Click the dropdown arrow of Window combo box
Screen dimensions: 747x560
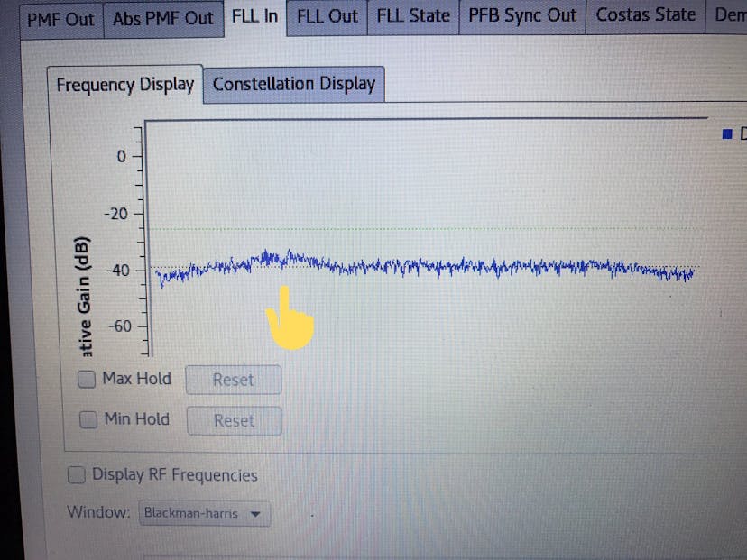click(x=255, y=514)
